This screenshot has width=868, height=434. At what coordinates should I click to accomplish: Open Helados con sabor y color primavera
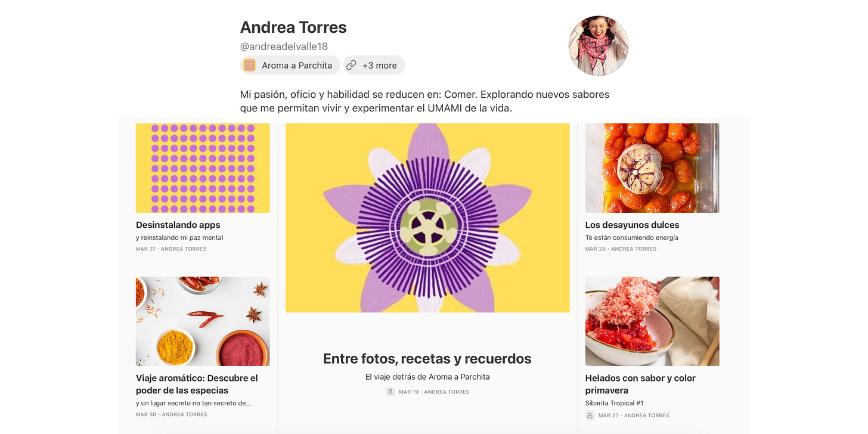click(x=640, y=385)
